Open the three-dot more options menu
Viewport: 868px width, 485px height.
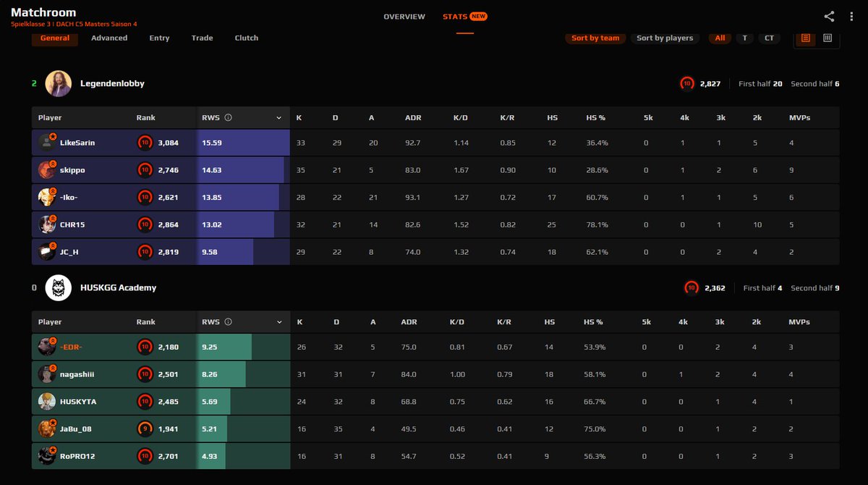coord(851,16)
